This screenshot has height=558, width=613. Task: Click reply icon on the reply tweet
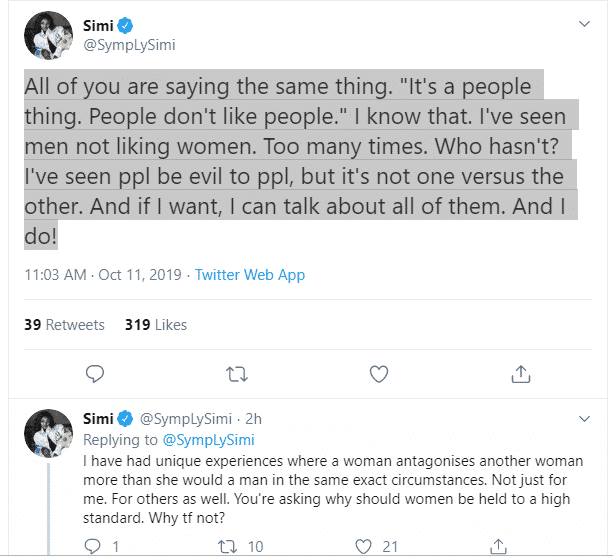[x=94, y=545]
